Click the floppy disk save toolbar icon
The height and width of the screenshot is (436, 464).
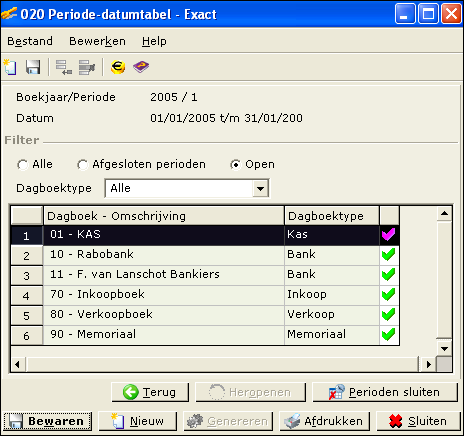pos(33,67)
